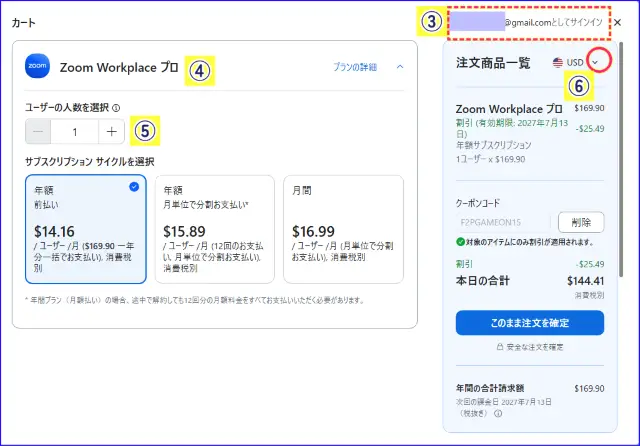Close the cart with X button
Viewport: 640px width, 446px height.
(618, 22)
